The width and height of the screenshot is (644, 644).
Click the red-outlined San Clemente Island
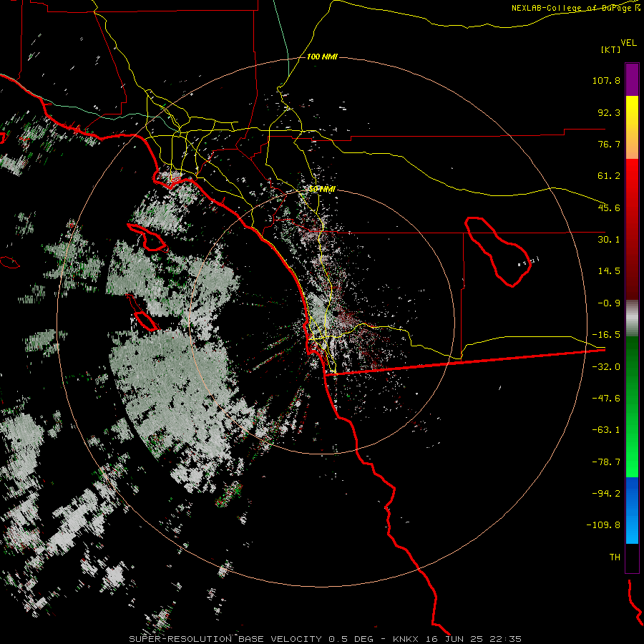pos(142,313)
